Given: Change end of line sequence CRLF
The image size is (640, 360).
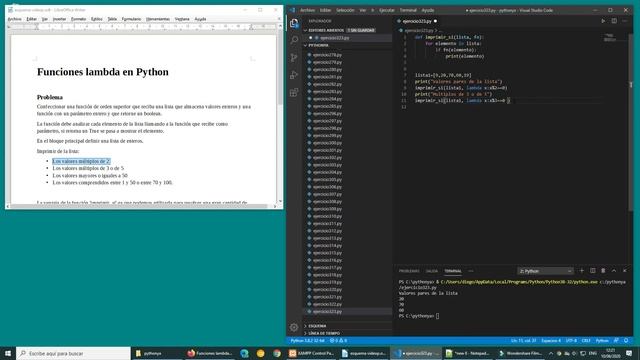Looking at the screenshot, I should point(586,340).
